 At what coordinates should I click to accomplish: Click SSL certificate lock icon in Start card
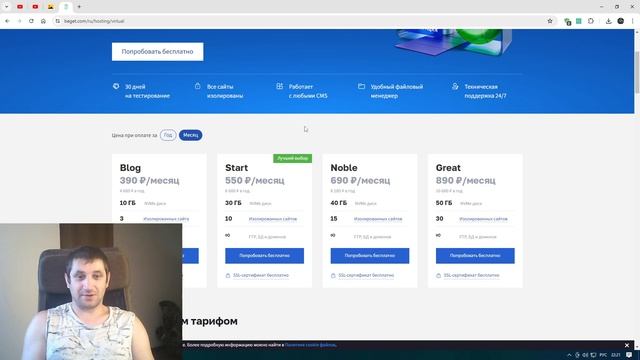click(228, 276)
